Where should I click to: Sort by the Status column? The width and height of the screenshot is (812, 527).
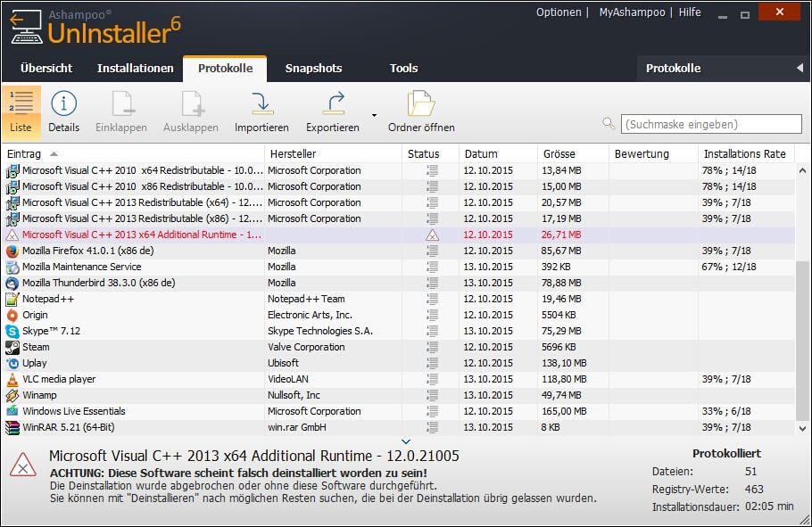(x=430, y=153)
